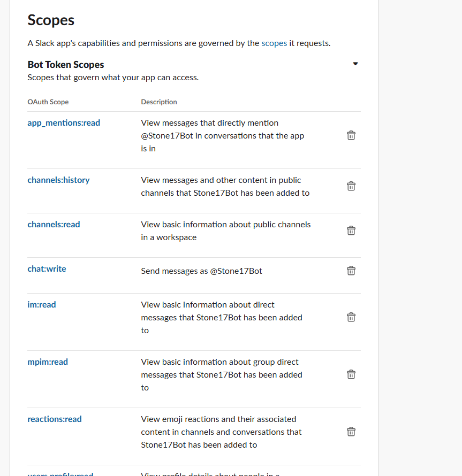The width and height of the screenshot is (462, 476).
Task: Click the Bot Token Scopes heading
Action: coord(66,65)
